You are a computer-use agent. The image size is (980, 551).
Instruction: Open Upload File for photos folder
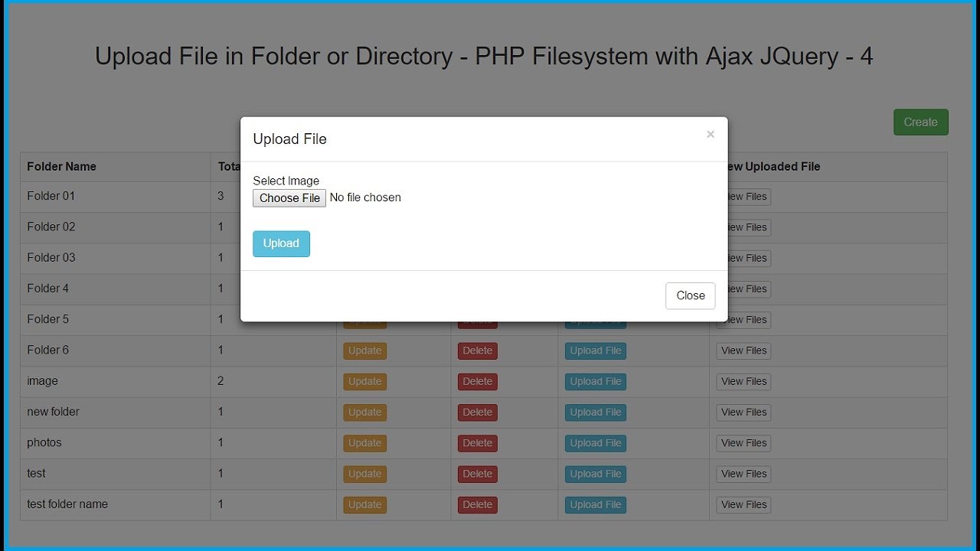tap(596, 443)
